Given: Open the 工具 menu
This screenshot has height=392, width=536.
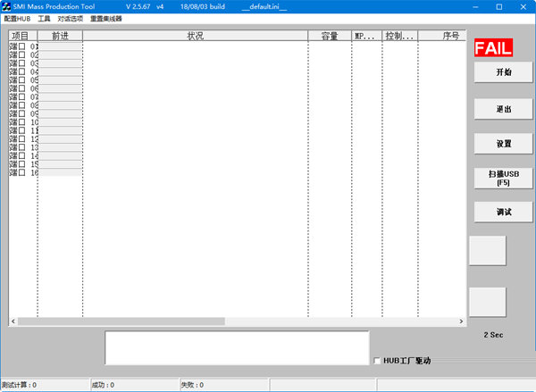Looking at the screenshot, I should (44, 19).
